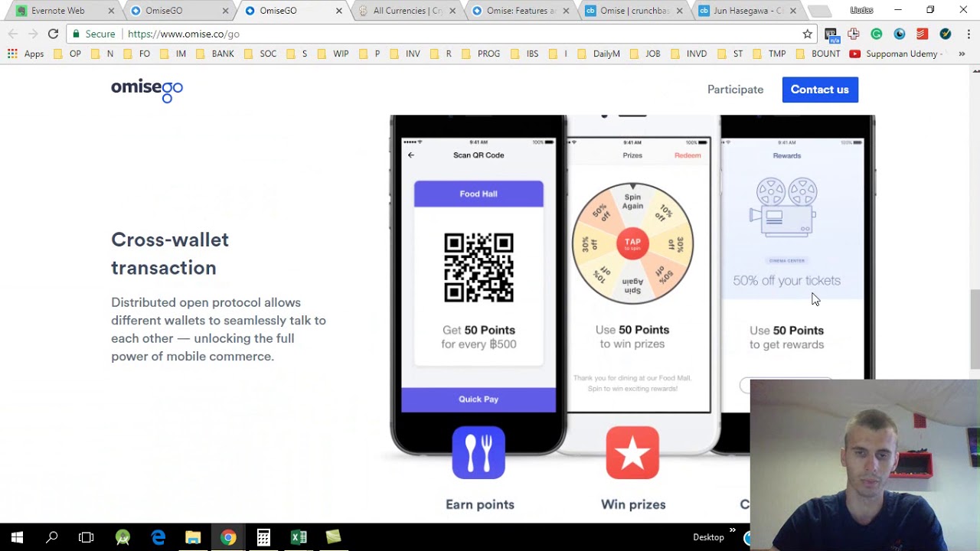Image resolution: width=980 pixels, height=551 pixels.
Task: Tap the Quick Pay button on phone mockup
Action: (479, 399)
